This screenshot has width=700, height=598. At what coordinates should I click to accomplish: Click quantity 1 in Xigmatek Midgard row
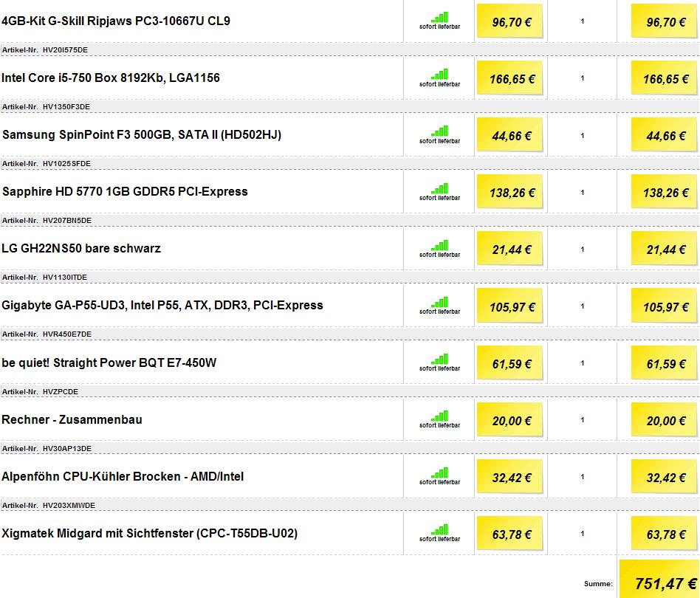pyautogui.click(x=583, y=533)
